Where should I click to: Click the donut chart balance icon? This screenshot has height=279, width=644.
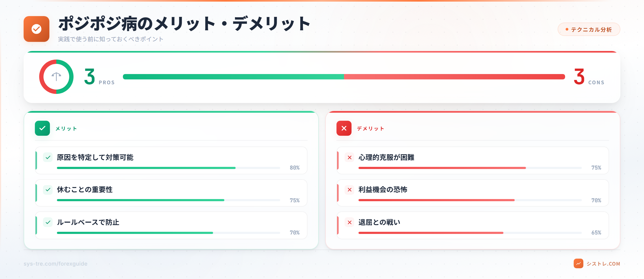(56, 77)
